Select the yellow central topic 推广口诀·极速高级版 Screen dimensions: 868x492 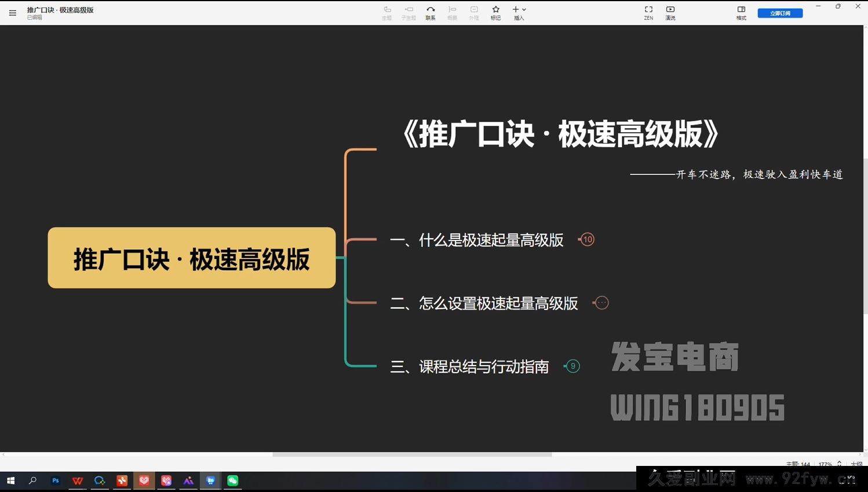coord(192,257)
